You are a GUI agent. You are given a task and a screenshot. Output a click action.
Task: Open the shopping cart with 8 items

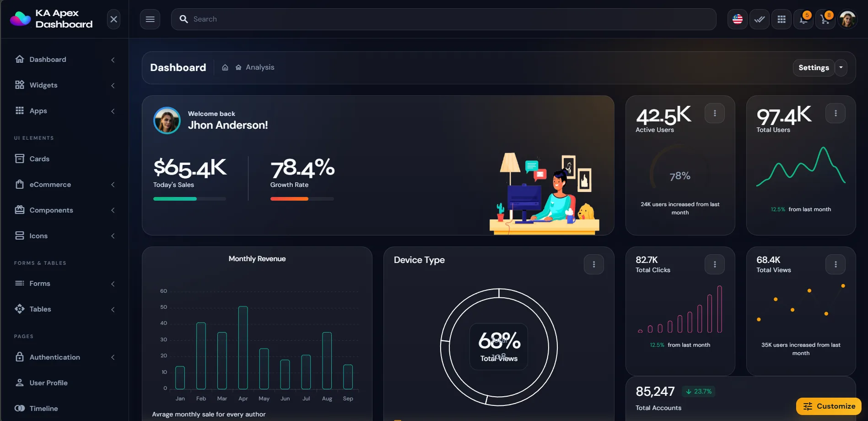pos(825,19)
